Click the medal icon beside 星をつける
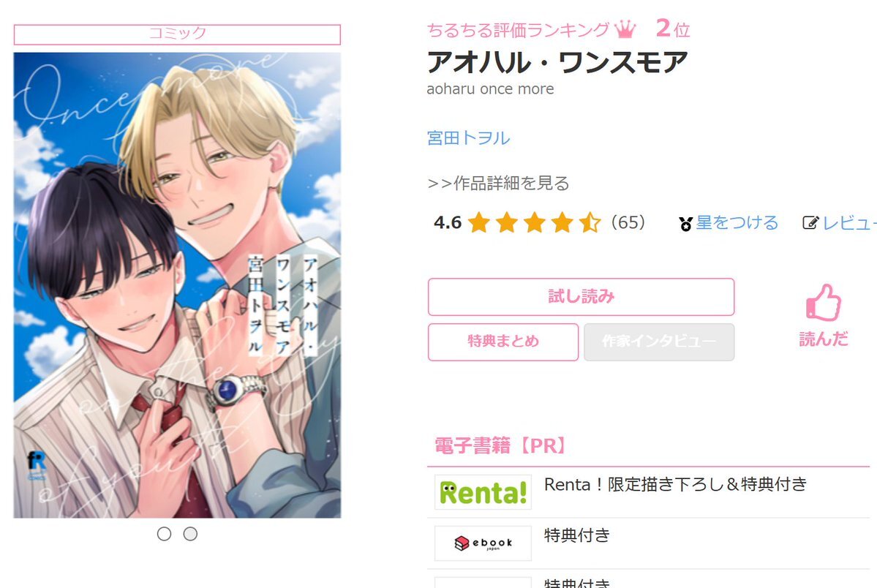 (x=685, y=224)
